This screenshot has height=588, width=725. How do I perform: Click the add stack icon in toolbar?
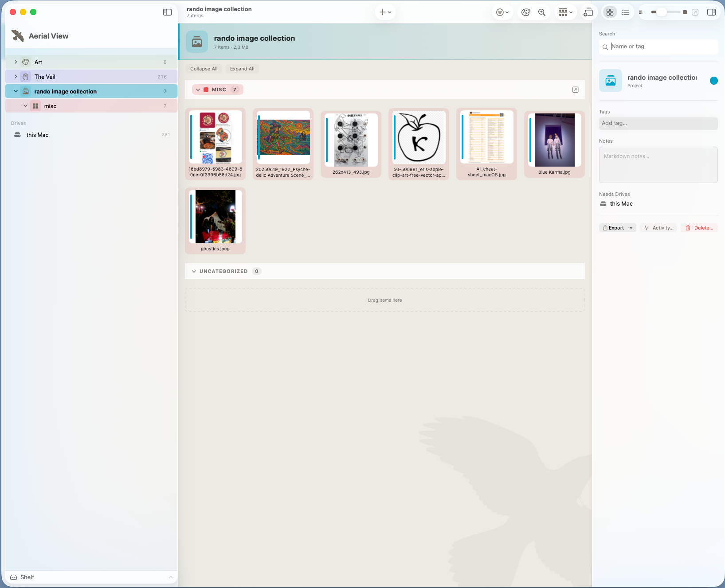588,12
